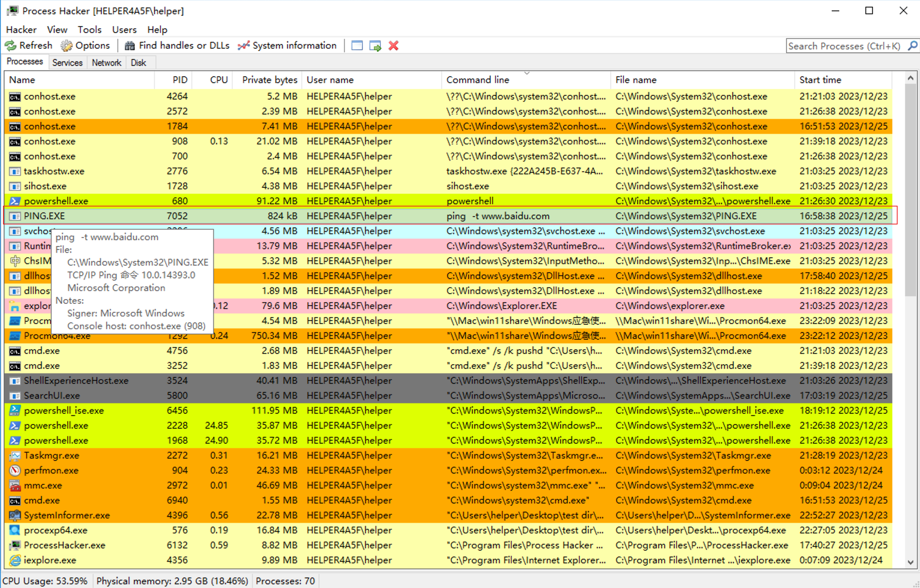Open the Tools menu
Viewport: 920px width, 588px height.
pos(89,30)
